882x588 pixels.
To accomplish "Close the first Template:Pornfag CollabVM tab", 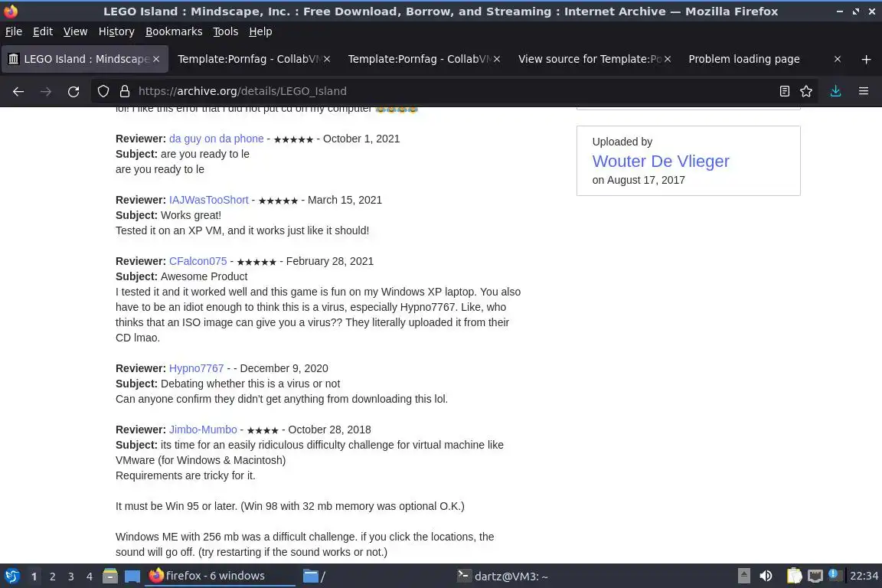I will click(327, 59).
